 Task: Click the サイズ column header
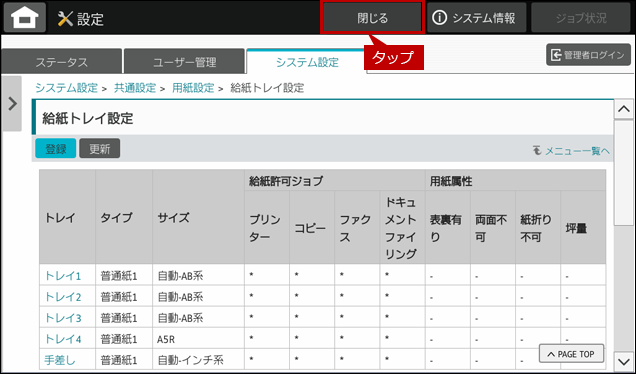point(198,217)
